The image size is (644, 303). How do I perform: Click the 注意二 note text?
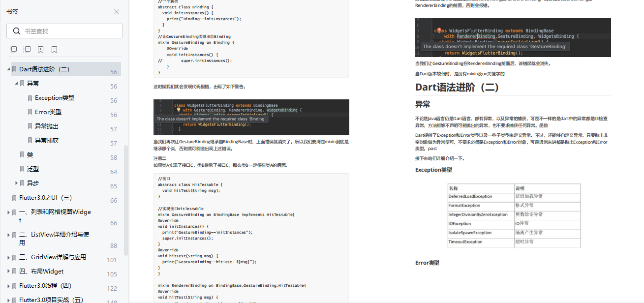(160, 158)
